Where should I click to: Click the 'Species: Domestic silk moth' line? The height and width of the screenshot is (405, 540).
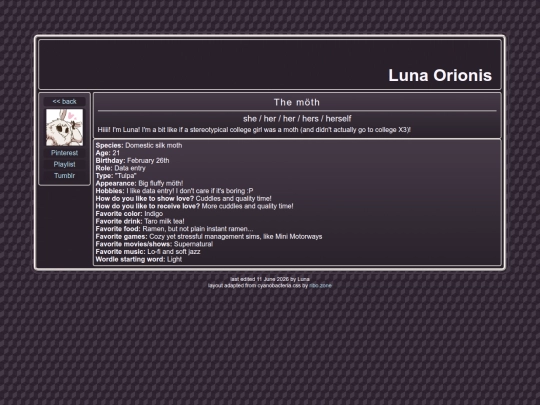139,145
